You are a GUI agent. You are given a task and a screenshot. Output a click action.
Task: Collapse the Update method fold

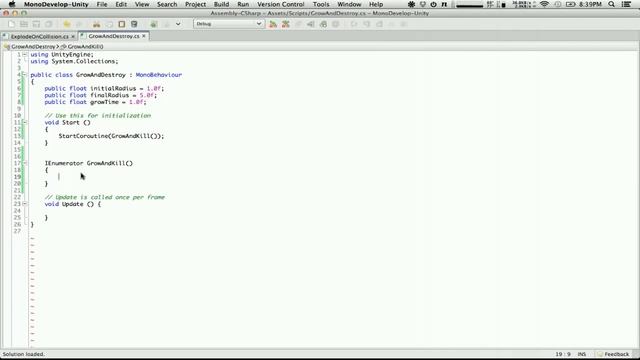[25, 204]
